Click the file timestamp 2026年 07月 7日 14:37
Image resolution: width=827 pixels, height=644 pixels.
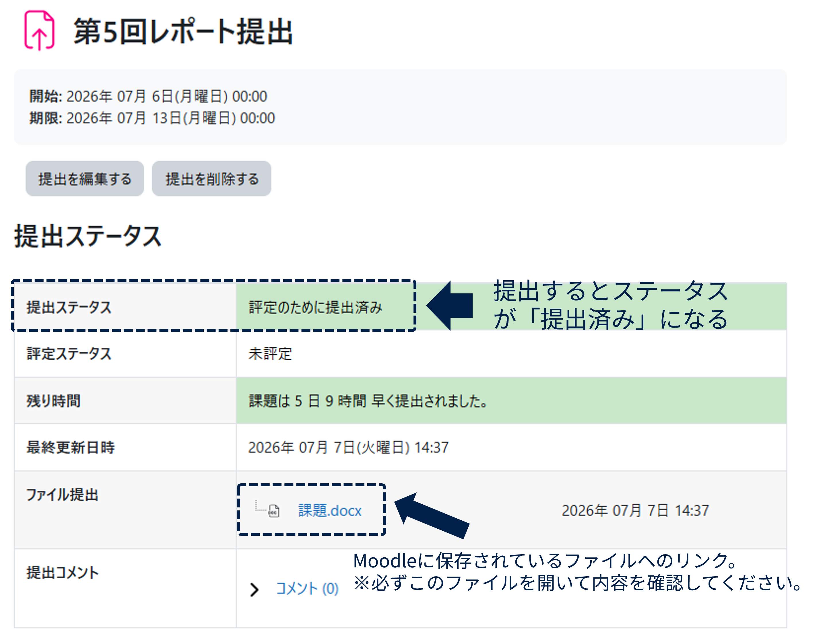tap(635, 511)
